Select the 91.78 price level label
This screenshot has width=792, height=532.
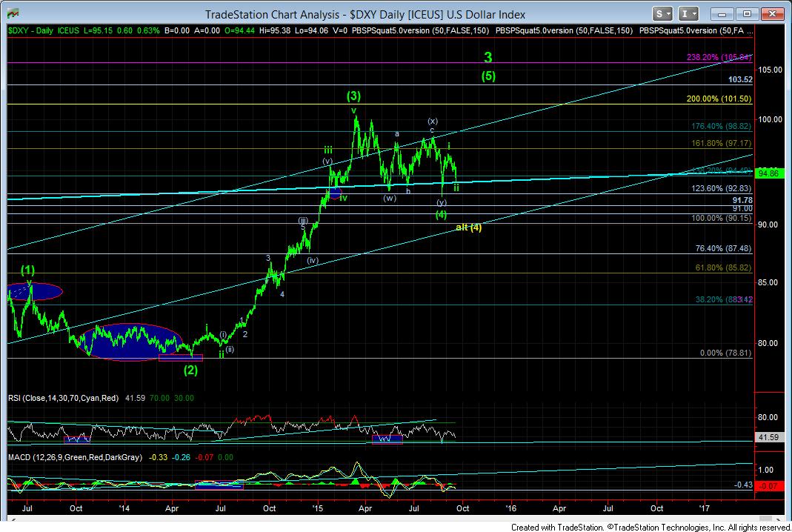[742, 201]
